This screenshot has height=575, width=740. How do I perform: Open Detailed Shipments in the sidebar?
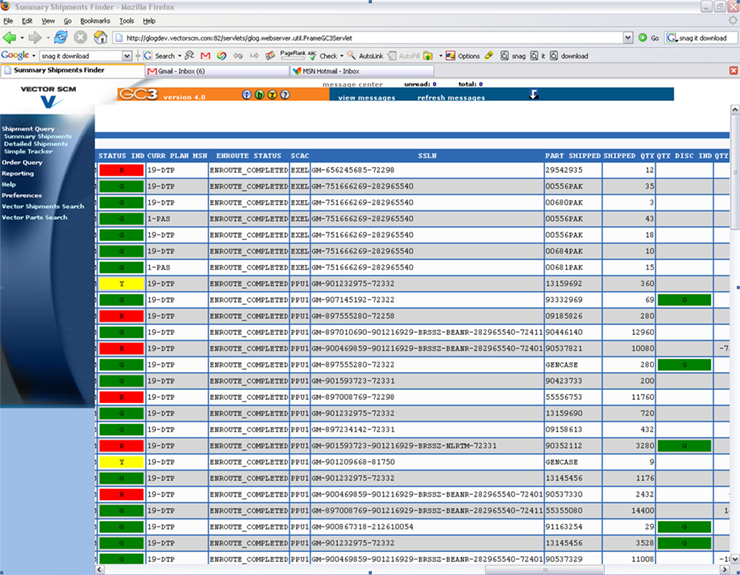(x=36, y=144)
